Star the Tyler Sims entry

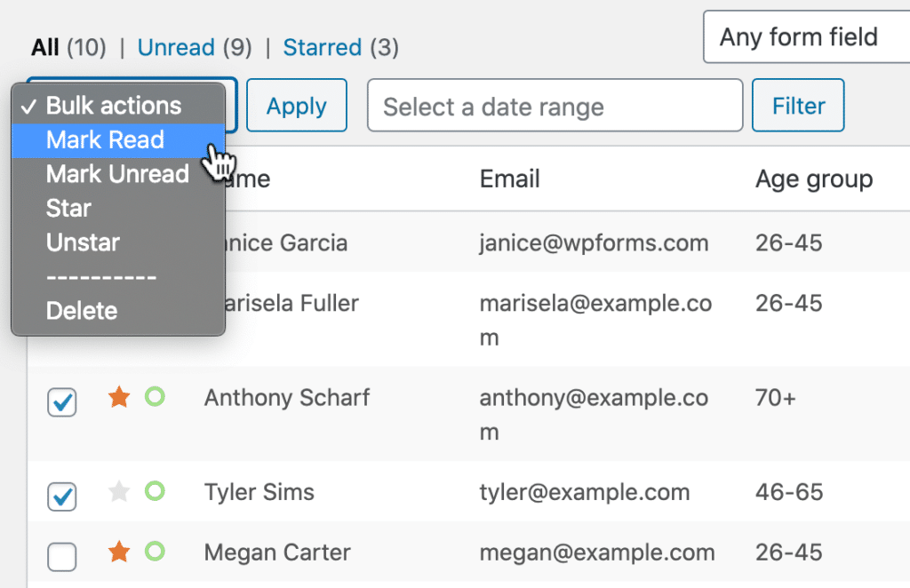point(119,493)
